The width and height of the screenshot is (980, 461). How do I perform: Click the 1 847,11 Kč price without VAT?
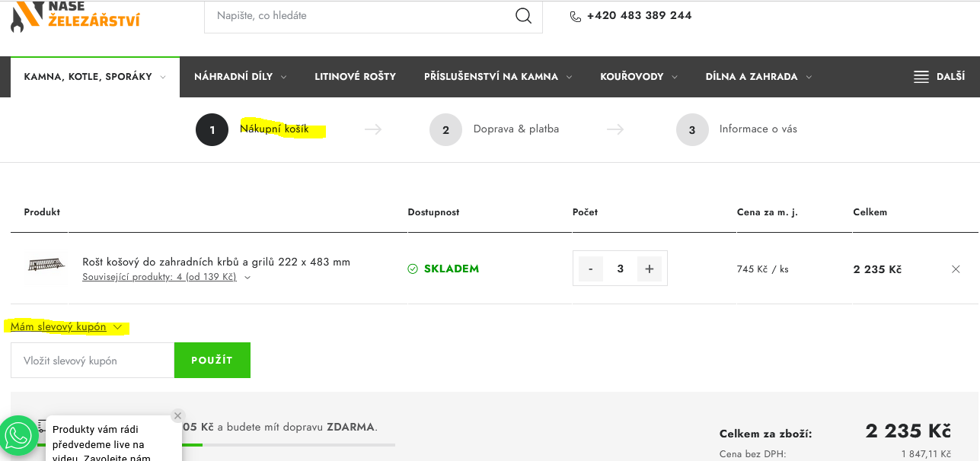tap(926, 454)
